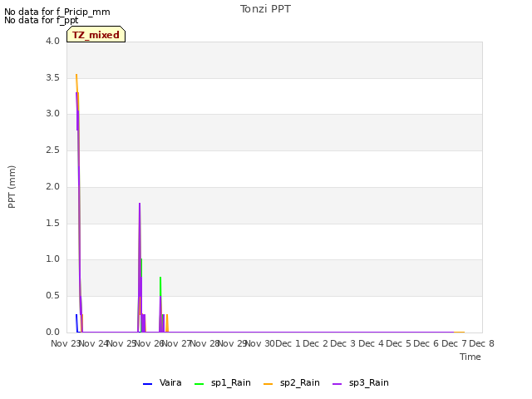Viewport: 532px width, 399px height.
Task: Click the 4.0 y-axis tick label
Action: (52, 41)
